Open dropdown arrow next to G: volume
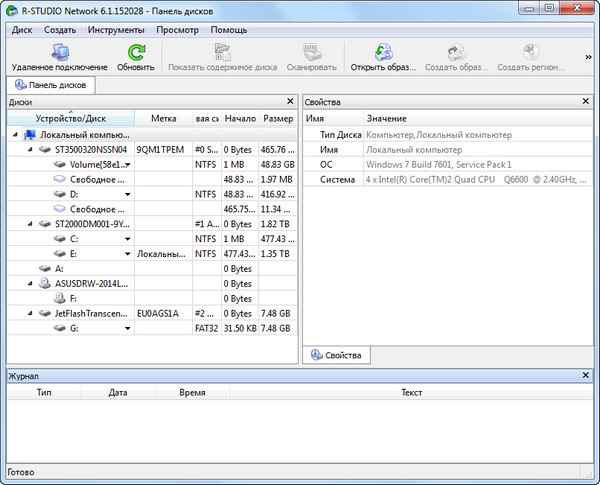The width and height of the screenshot is (600, 485). tap(127, 328)
